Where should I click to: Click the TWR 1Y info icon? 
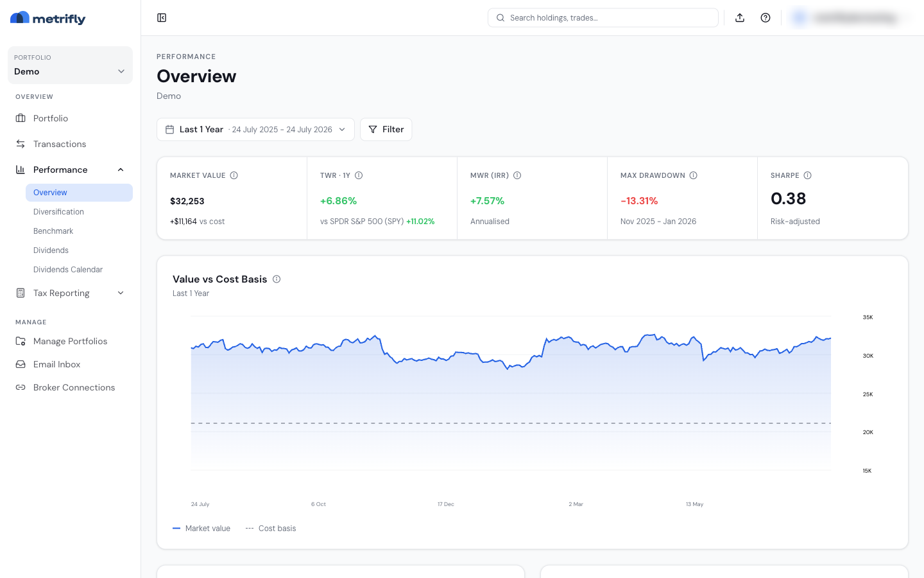[x=359, y=175]
